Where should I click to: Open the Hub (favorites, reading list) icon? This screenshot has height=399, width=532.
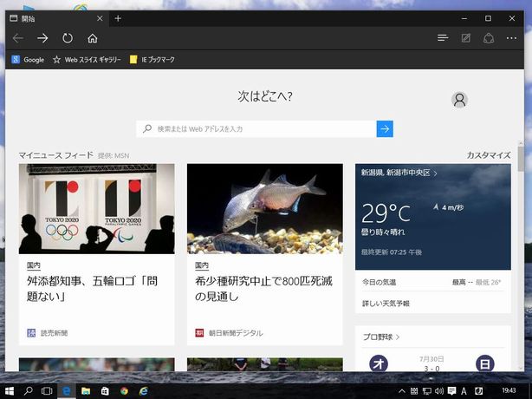(x=443, y=38)
